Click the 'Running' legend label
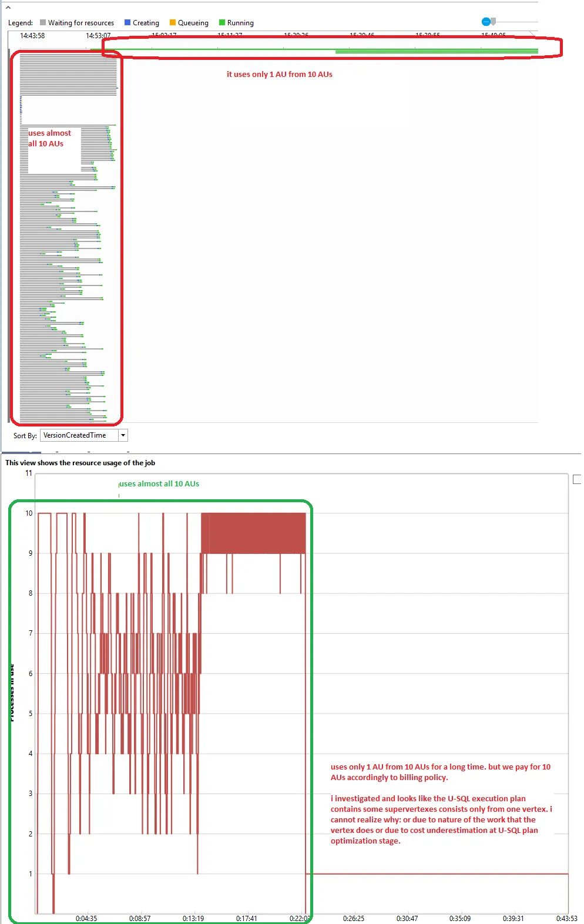This screenshot has height=924, width=584. [240, 23]
